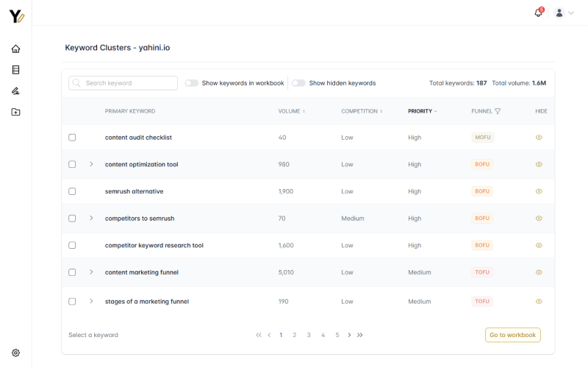Expand the stages of a marketing funnel cluster

click(91, 301)
